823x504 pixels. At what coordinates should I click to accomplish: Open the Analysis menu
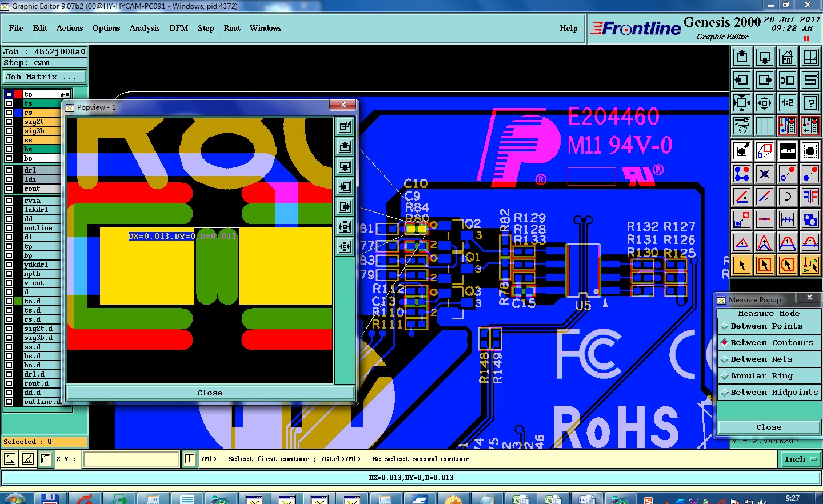click(x=145, y=28)
